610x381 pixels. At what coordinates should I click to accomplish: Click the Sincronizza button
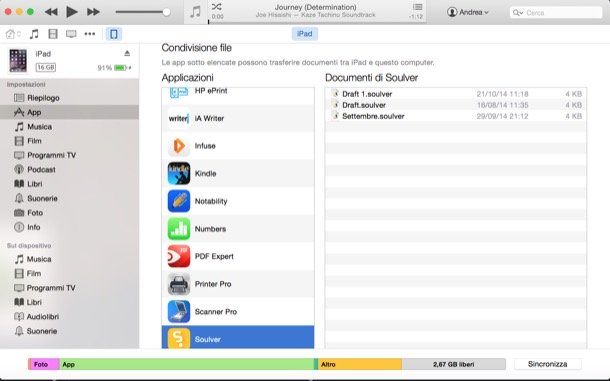click(547, 364)
